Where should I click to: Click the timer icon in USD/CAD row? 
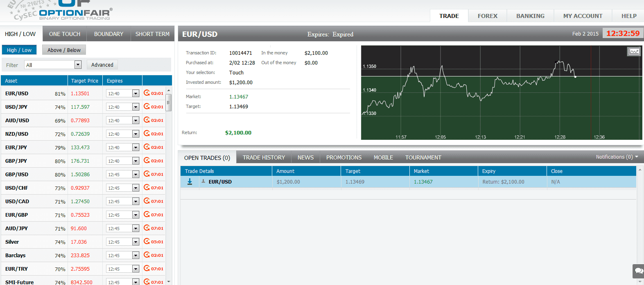tap(147, 201)
